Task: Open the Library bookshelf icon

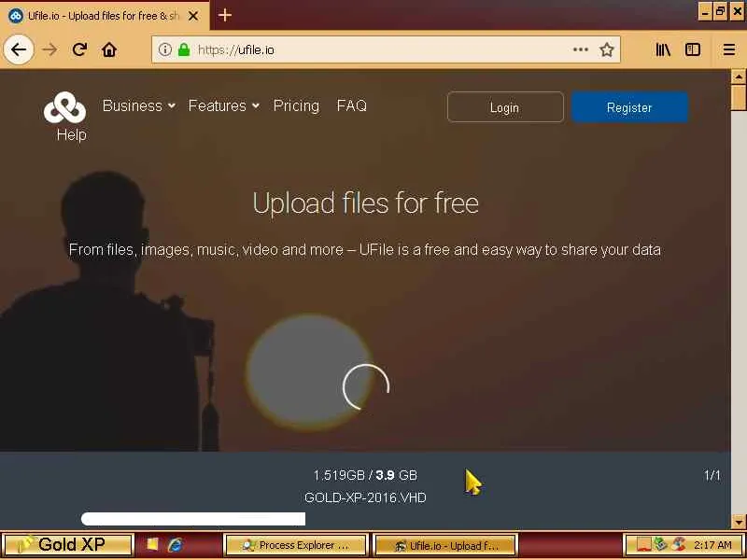Action: point(663,49)
